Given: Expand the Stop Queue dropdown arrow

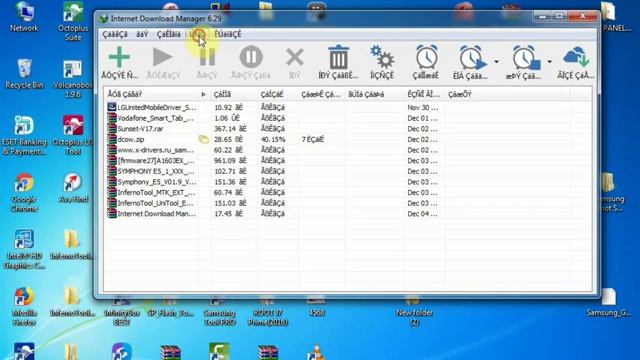Looking at the screenshot, I should [x=549, y=62].
